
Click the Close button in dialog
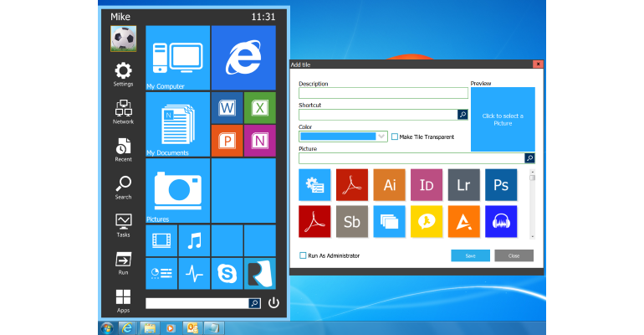tap(514, 255)
